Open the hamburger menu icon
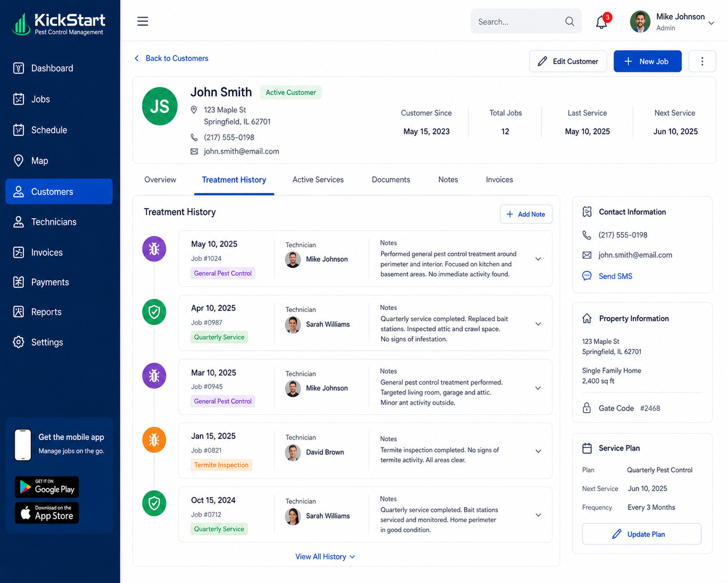The height and width of the screenshot is (583, 728). (143, 21)
